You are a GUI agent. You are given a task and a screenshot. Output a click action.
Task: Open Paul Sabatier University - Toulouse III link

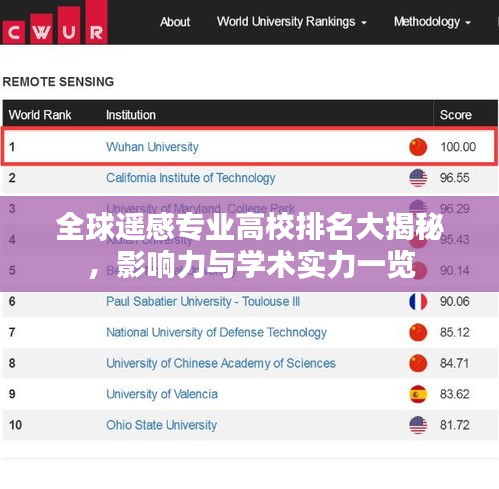coord(203,302)
